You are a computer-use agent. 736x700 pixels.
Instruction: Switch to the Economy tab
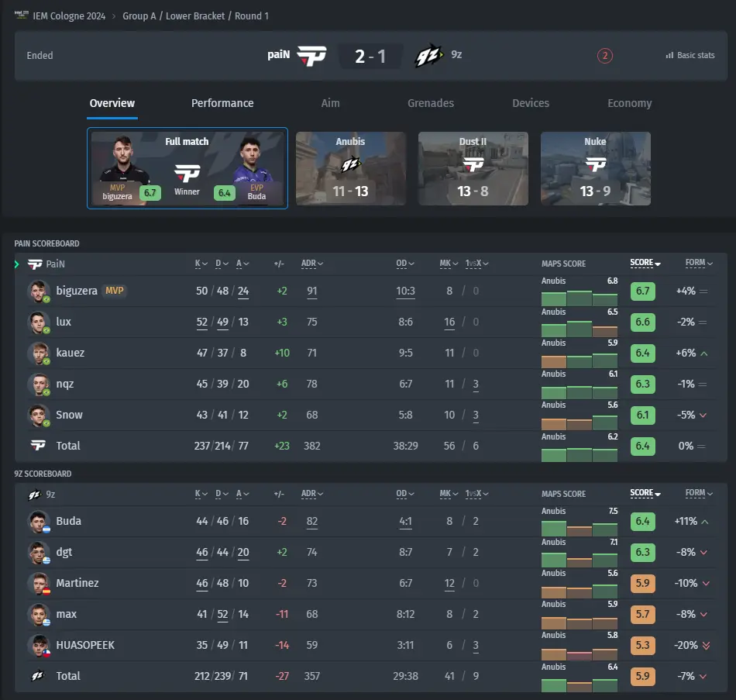pyautogui.click(x=629, y=103)
